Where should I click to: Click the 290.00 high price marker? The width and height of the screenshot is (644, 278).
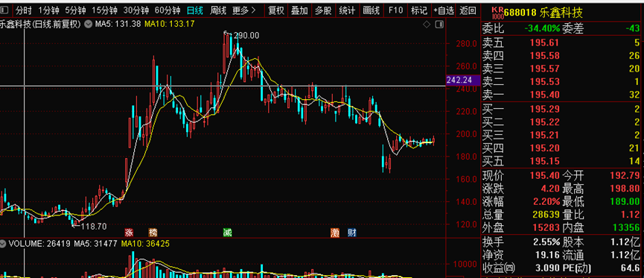pyautogui.click(x=246, y=36)
